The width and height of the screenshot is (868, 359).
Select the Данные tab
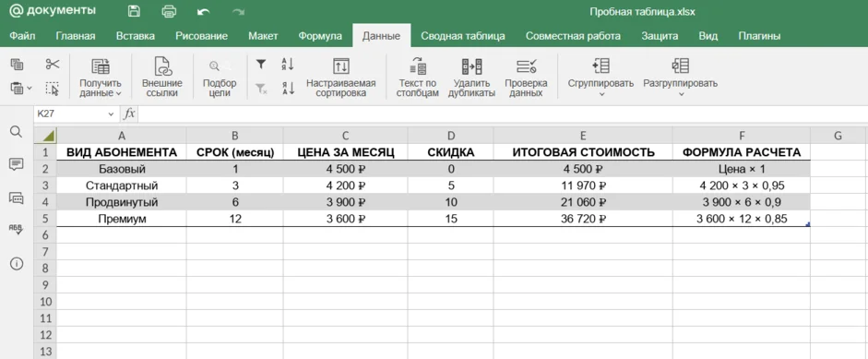click(381, 36)
